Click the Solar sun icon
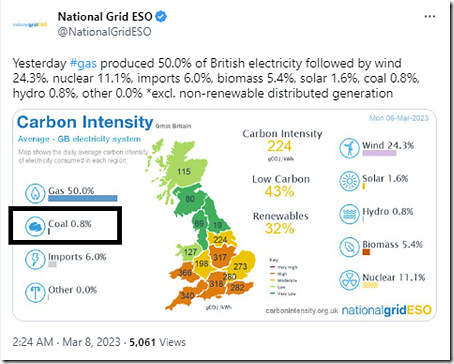This screenshot has width=454, height=364. tap(349, 181)
